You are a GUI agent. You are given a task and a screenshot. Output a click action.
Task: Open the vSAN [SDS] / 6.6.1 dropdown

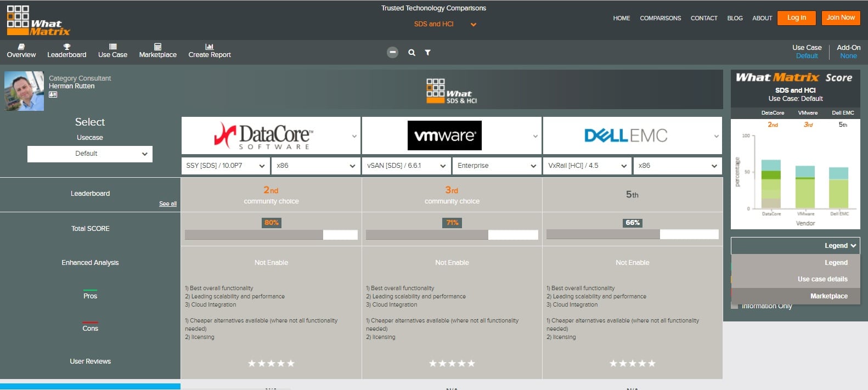[x=406, y=166]
